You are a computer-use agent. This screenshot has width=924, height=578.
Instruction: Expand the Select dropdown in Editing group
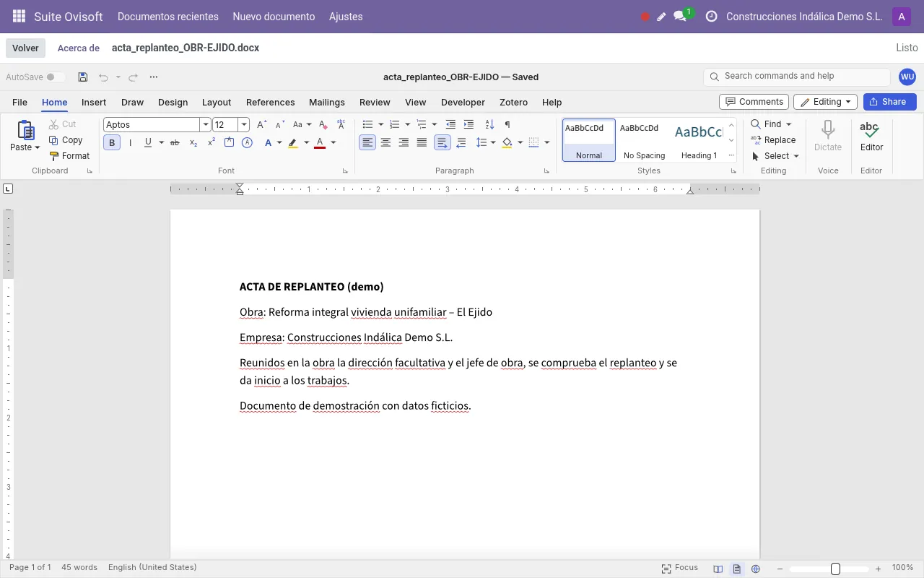[796, 156]
